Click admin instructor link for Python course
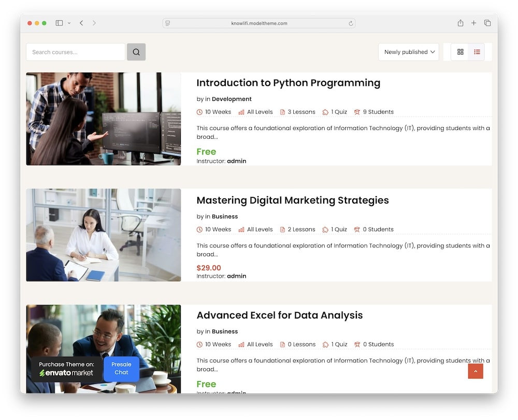This screenshot has height=420, width=518. click(x=237, y=161)
